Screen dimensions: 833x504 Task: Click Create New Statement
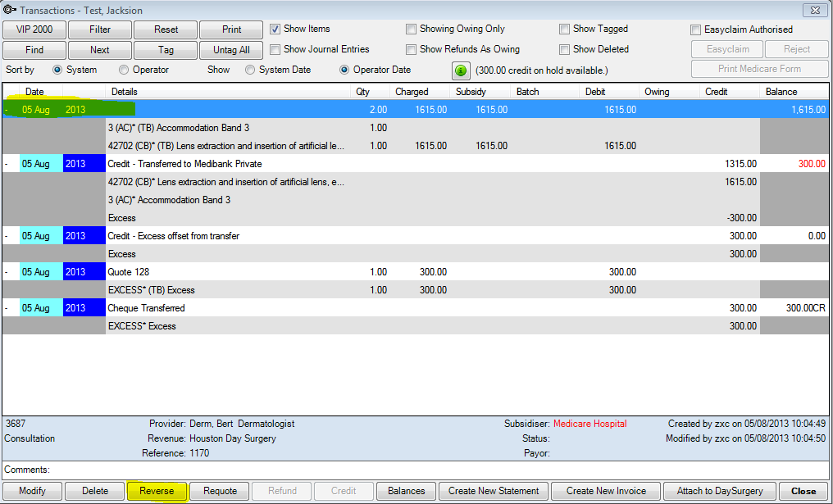pyautogui.click(x=494, y=491)
